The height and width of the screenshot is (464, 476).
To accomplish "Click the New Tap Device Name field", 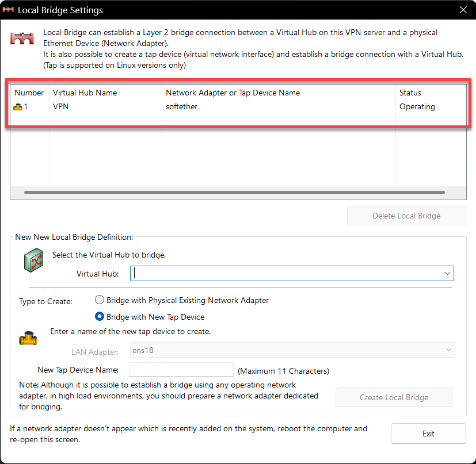I will (181, 370).
